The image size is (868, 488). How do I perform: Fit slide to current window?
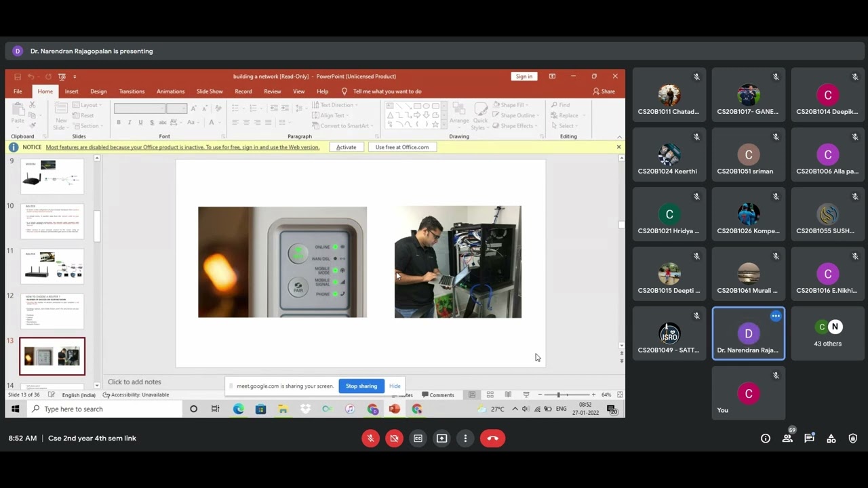click(x=620, y=395)
